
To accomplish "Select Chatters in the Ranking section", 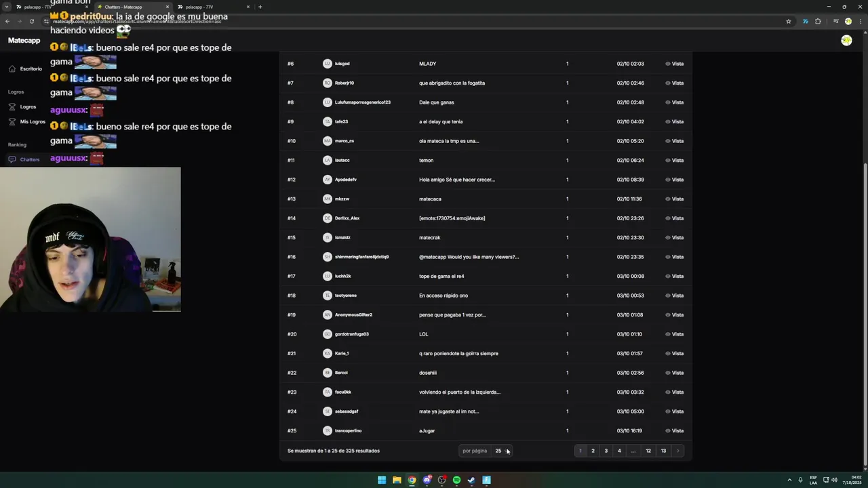I will [24, 159].
